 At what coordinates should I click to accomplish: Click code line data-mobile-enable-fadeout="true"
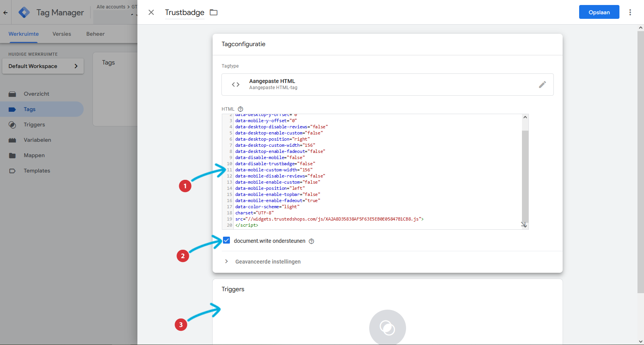(x=278, y=201)
